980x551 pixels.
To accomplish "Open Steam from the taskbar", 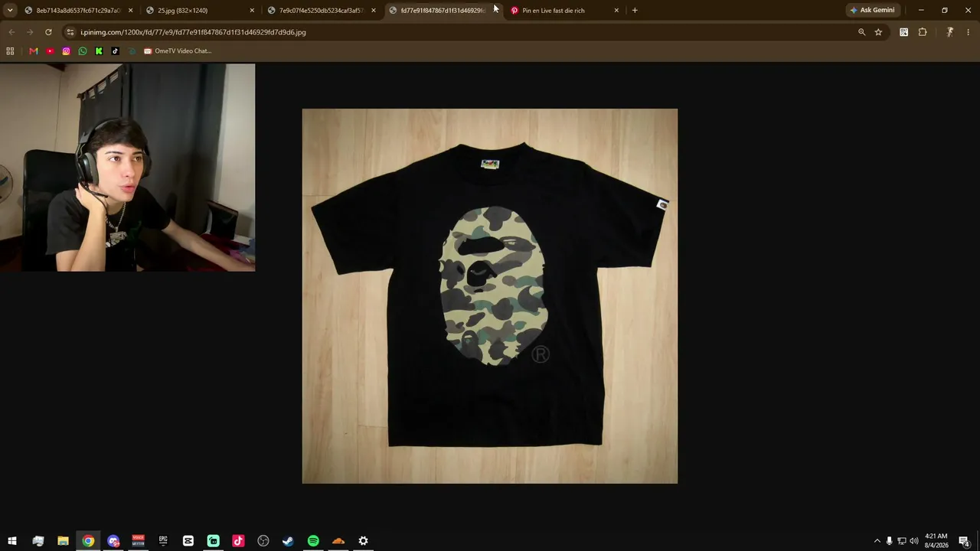I will click(x=288, y=541).
